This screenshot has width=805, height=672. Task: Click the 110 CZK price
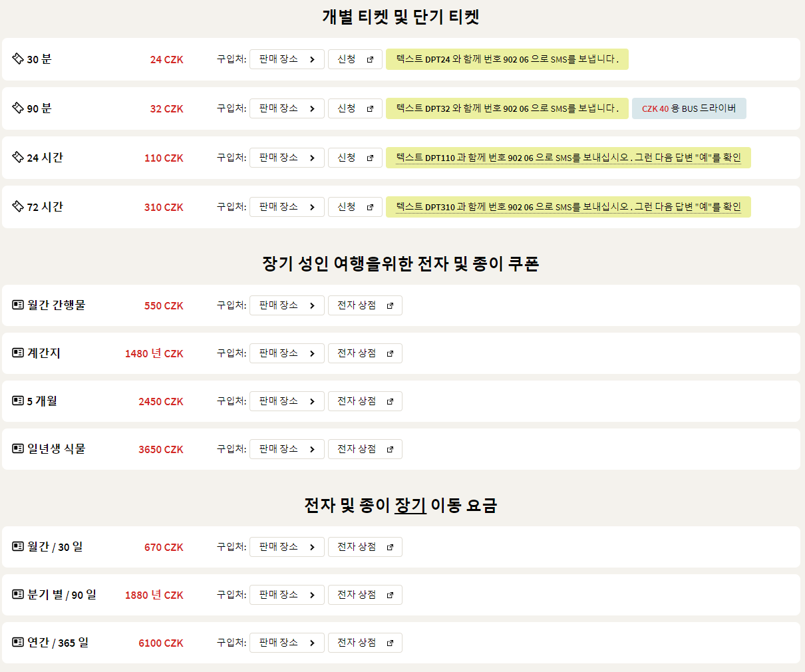click(164, 158)
